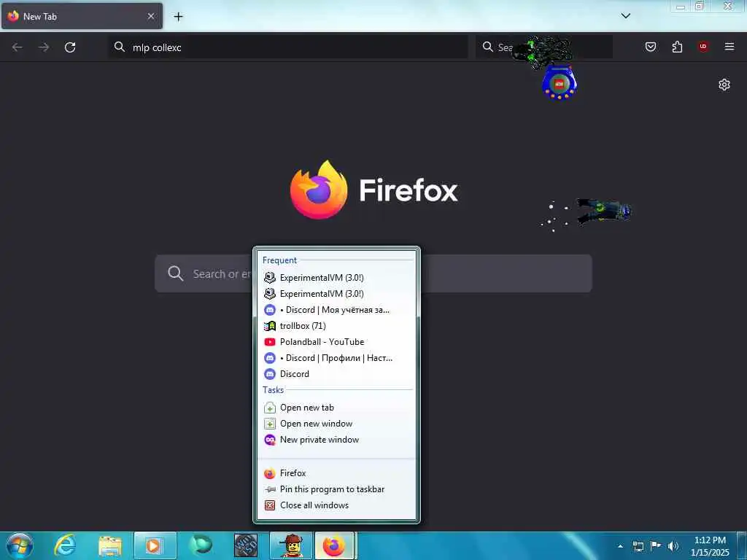747x560 pixels.
Task: Open the uBlock Origin toolbar icon
Action: point(703,47)
